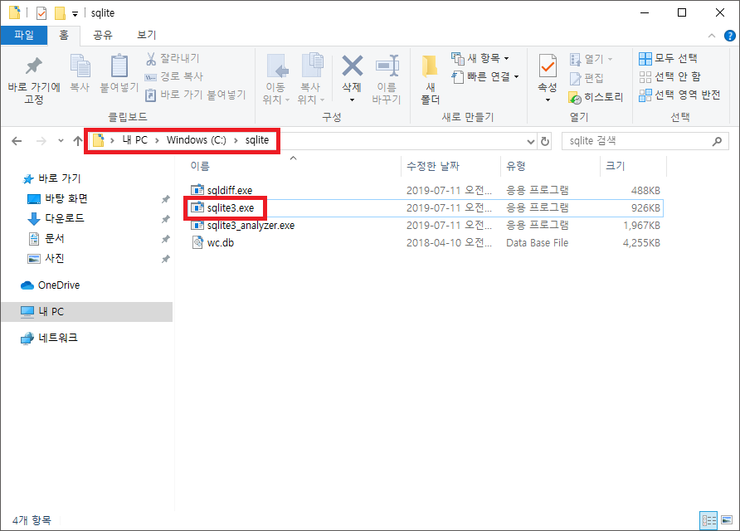Screen dimensions: 740x531
Task: Open the Share ribbon tab
Action: [x=102, y=34]
